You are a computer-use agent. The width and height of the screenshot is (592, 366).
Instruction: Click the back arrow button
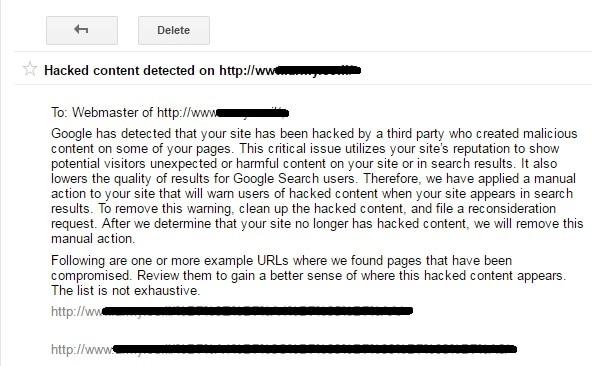[x=82, y=30]
